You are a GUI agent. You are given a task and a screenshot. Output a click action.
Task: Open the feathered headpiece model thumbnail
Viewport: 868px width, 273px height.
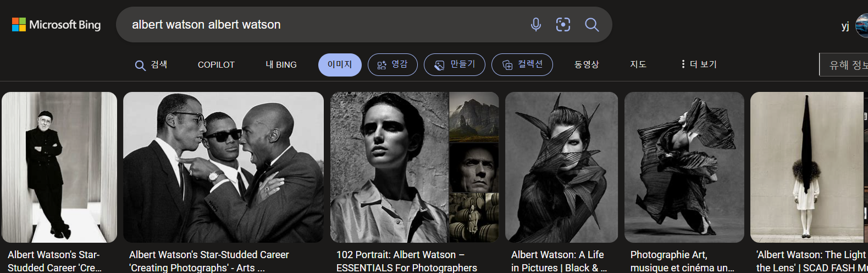pos(561,167)
